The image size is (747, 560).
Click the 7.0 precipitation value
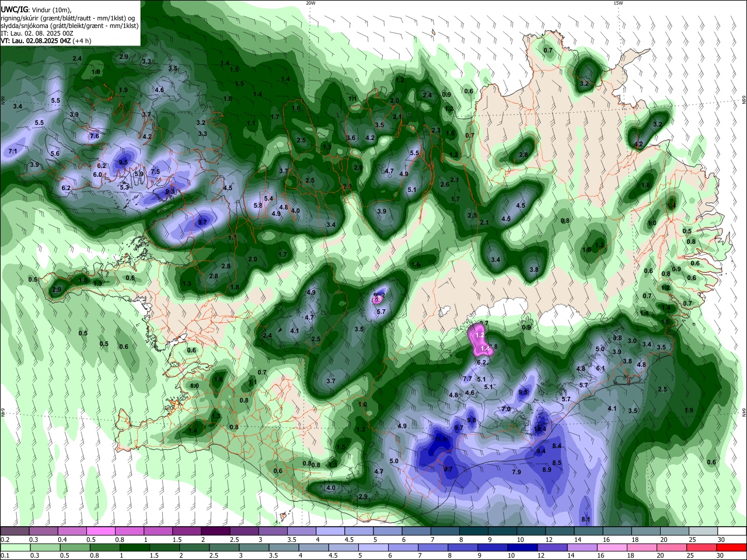coord(506,409)
